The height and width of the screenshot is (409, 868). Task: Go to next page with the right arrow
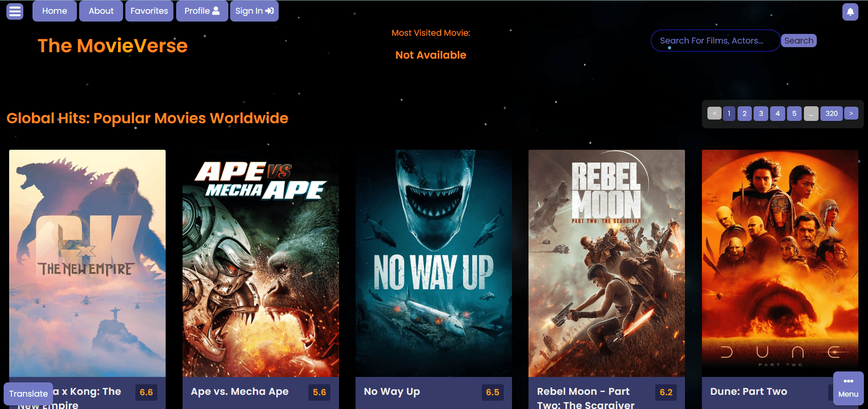coord(851,114)
